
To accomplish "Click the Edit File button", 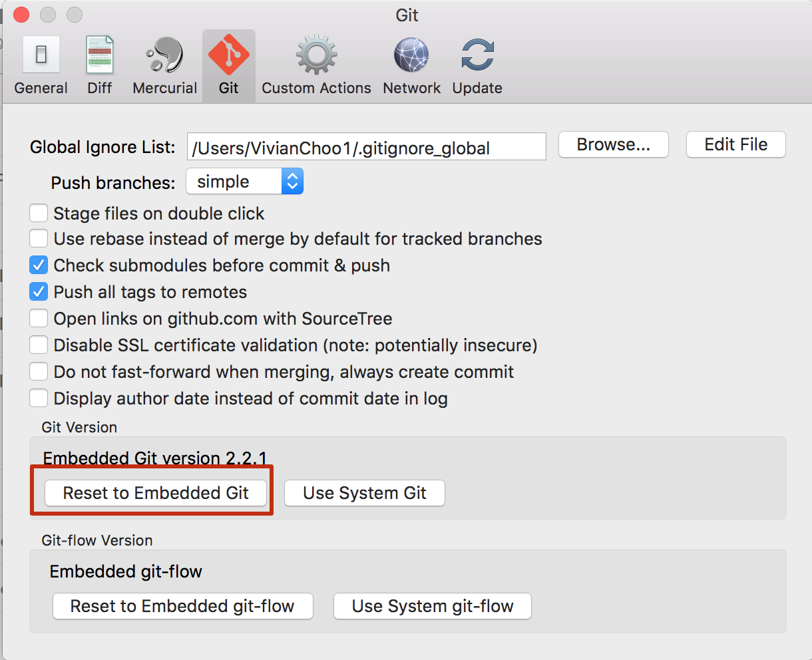I will click(x=735, y=144).
